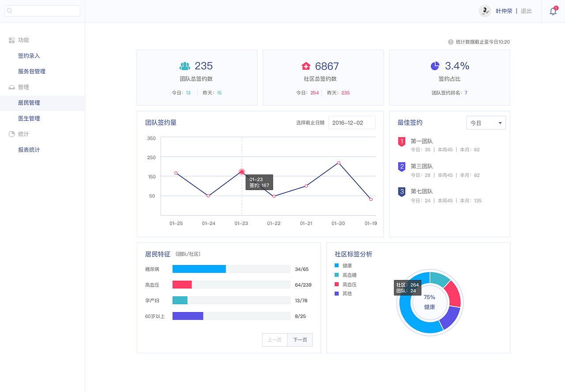Image resolution: width=565 pixels, height=392 pixels.
Task: Click the chart data point above 01-20
Action: tap(339, 163)
